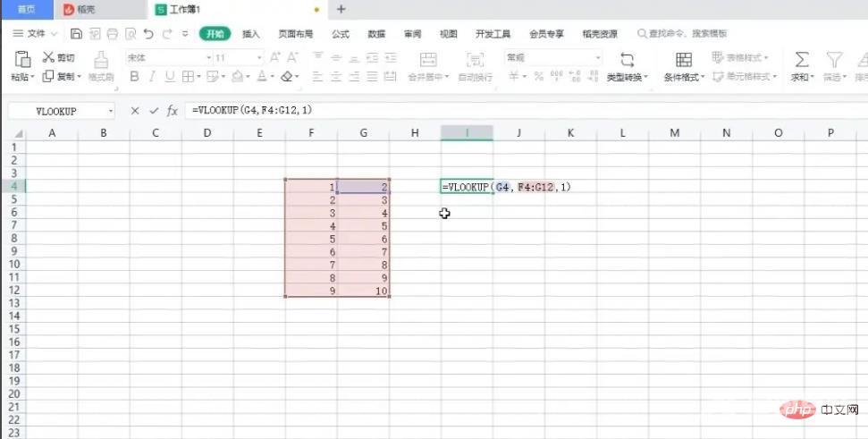The width and height of the screenshot is (868, 439).
Task: Cancel formula entry with the X icon
Action: point(135,111)
